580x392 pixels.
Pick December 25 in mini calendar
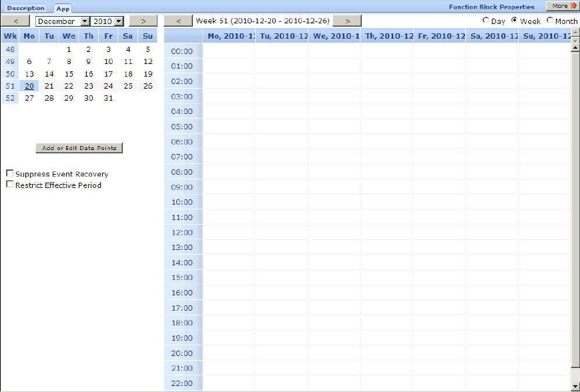click(x=128, y=86)
